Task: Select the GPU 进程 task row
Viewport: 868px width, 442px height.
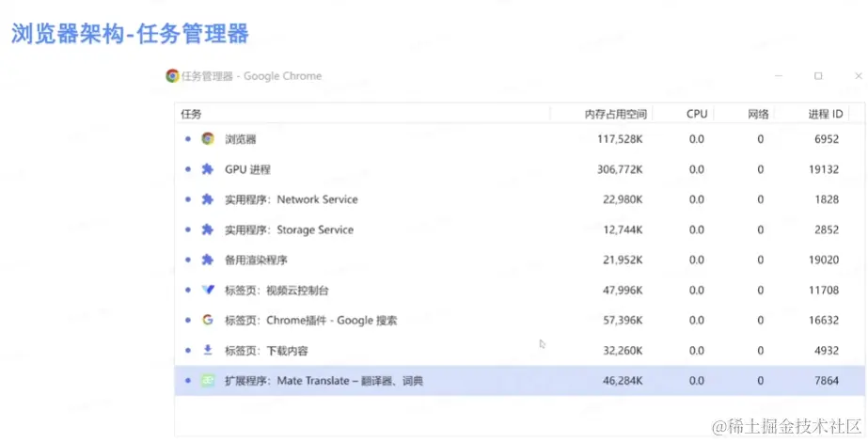Action: (x=519, y=169)
